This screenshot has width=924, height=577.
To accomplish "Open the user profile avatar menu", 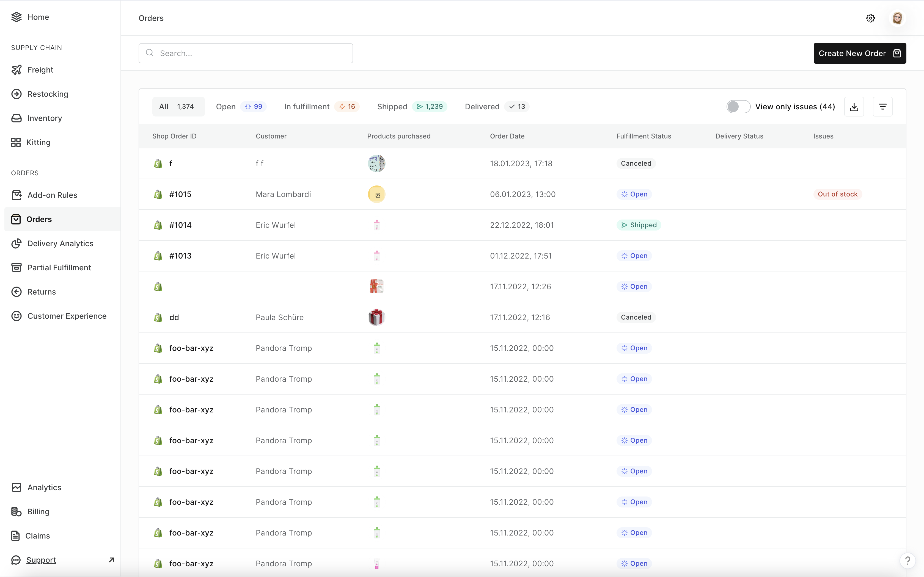I will [897, 18].
